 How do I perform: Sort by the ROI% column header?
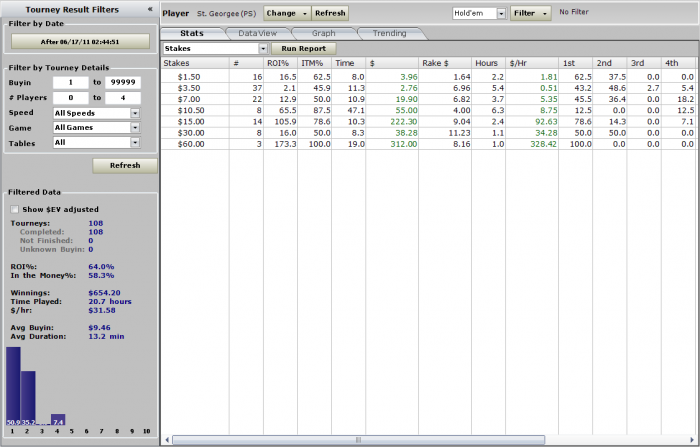[x=280, y=63]
